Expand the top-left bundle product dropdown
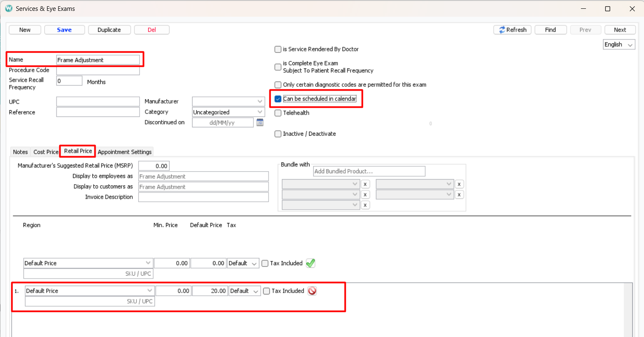The image size is (644, 337). click(x=321, y=184)
